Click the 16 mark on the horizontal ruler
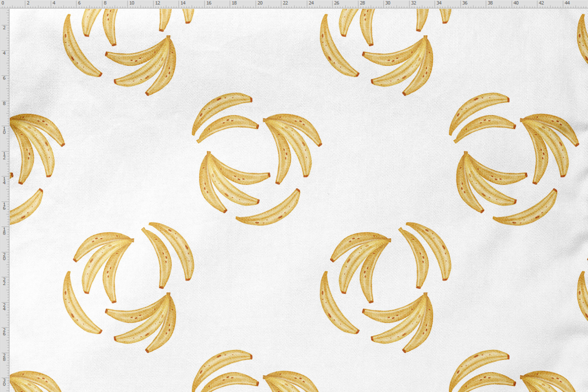Viewport: 588px width, 392px height. click(209, 3)
